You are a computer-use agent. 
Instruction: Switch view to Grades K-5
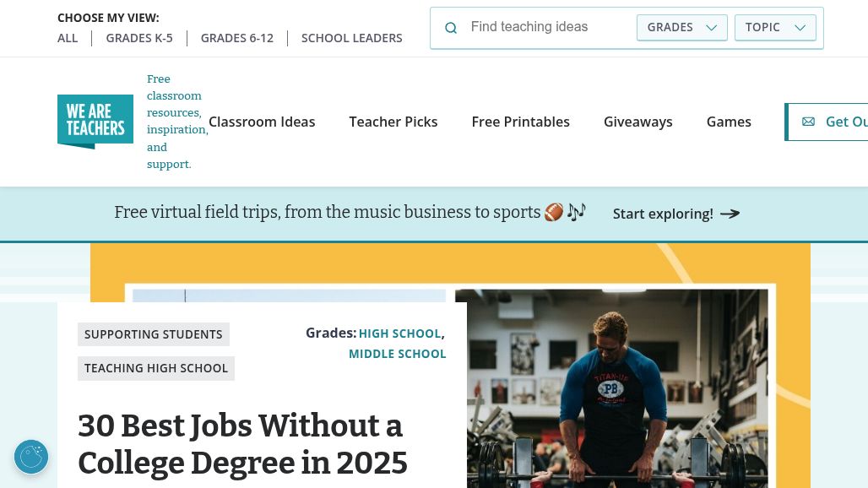[x=139, y=38]
